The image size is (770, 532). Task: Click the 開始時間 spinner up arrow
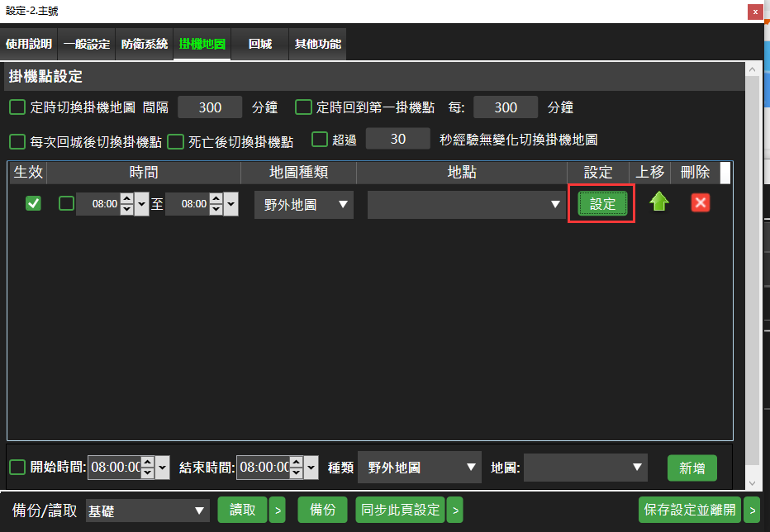(x=147, y=462)
